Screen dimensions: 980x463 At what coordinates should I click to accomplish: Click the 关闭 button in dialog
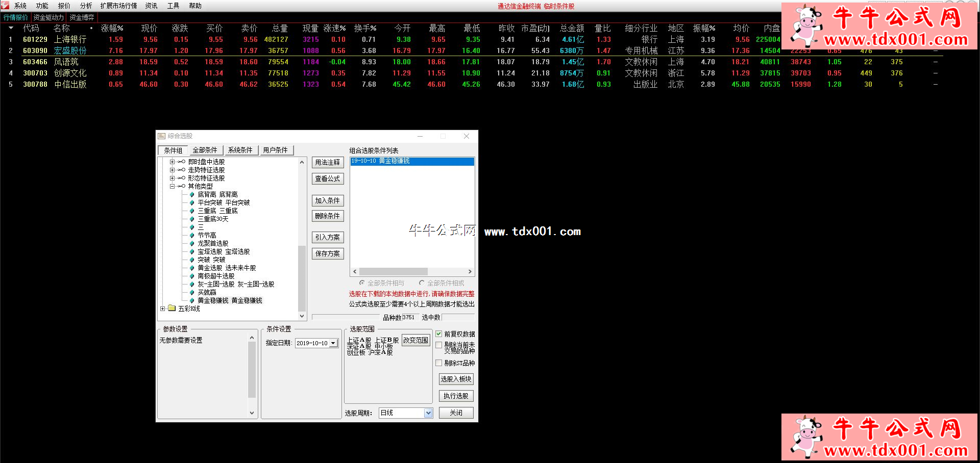(x=456, y=413)
